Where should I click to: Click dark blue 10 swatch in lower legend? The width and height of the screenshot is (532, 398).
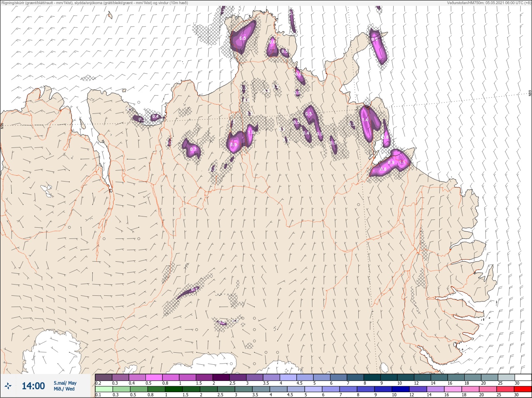tap(401, 390)
